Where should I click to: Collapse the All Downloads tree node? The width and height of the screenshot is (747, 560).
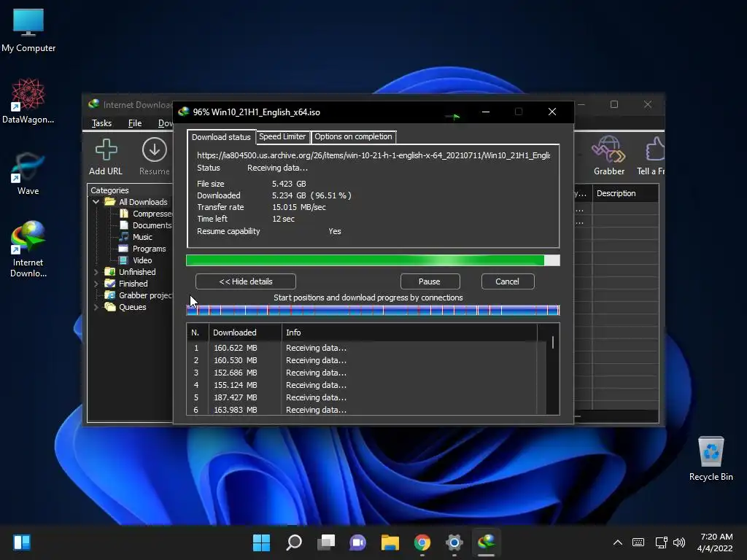point(96,202)
